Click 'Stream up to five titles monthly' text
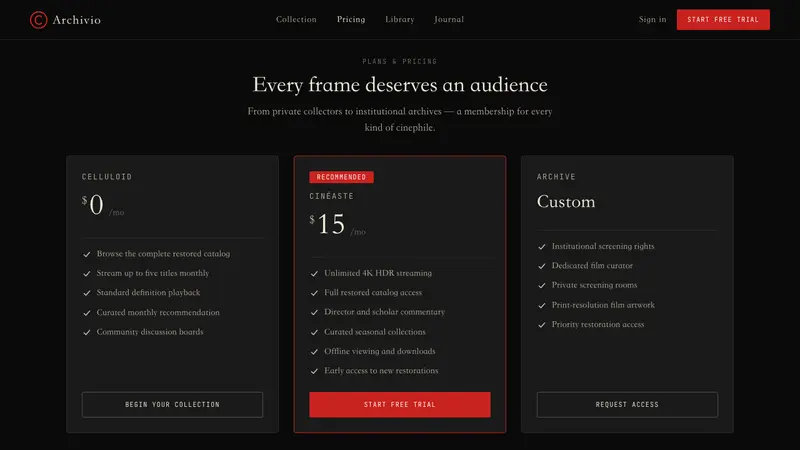The height and width of the screenshot is (450, 800). point(153,273)
